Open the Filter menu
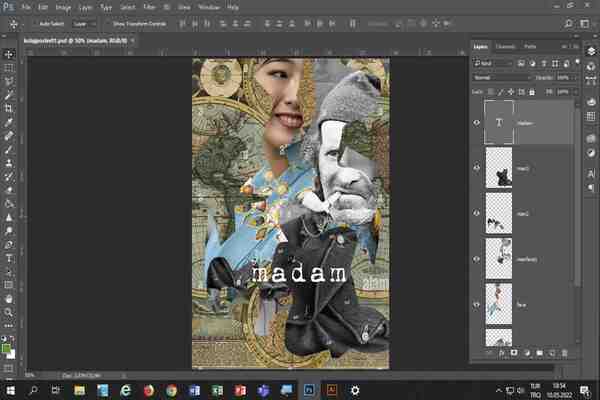This screenshot has width=600, height=400. point(149,7)
